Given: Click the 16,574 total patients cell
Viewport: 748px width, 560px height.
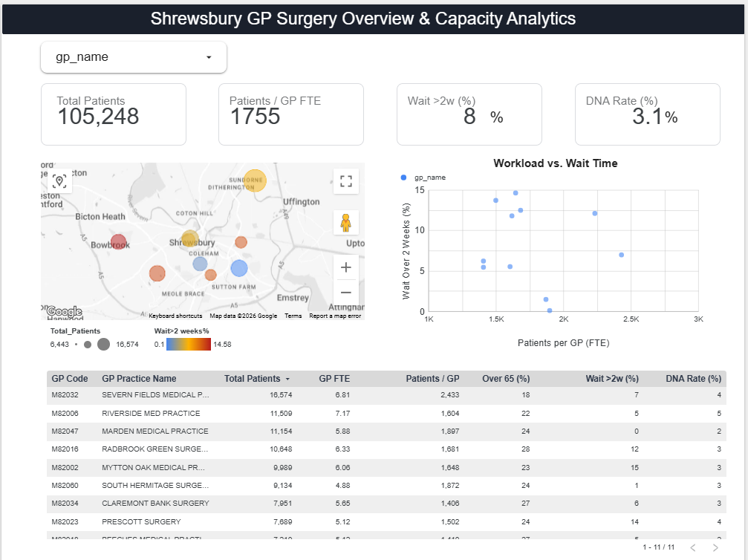Looking at the screenshot, I should [x=281, y=395].
